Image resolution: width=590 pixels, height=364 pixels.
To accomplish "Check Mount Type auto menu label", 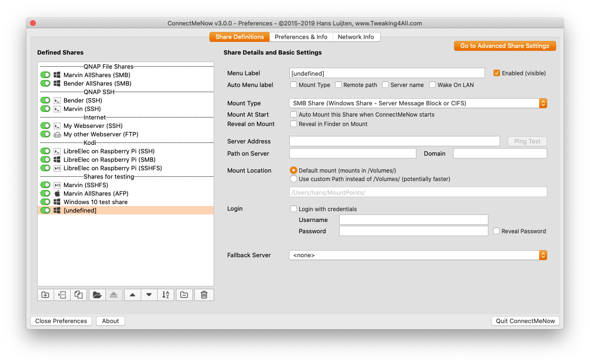I will 294,85.
